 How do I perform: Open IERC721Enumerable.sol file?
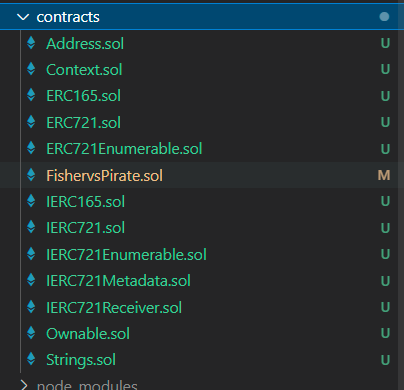tap(126, 254)
